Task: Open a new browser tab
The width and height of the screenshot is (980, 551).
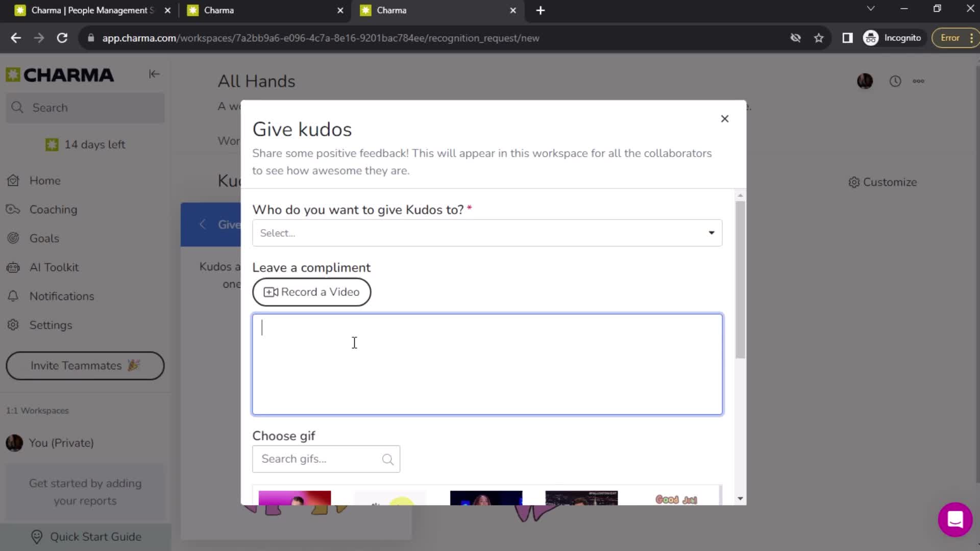Action: [x=541, y=10]
